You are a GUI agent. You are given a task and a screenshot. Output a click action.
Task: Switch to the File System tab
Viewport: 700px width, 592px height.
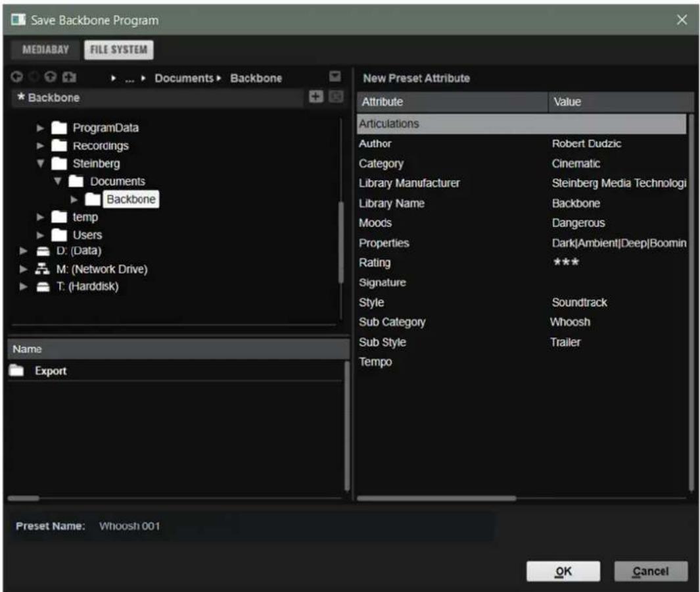coord(119,49)
